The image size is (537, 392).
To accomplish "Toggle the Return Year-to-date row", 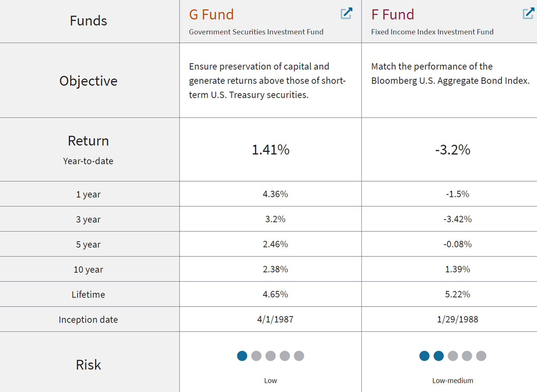I will pyautogui.click(x=88, y=149).
